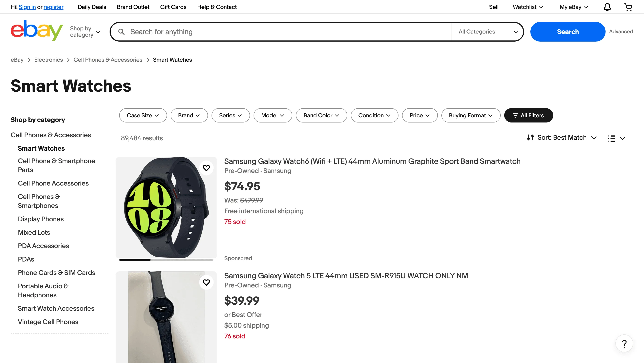Expand the Band Color filter
This screenshot has height=363, width=644.
tap(321, 115)
